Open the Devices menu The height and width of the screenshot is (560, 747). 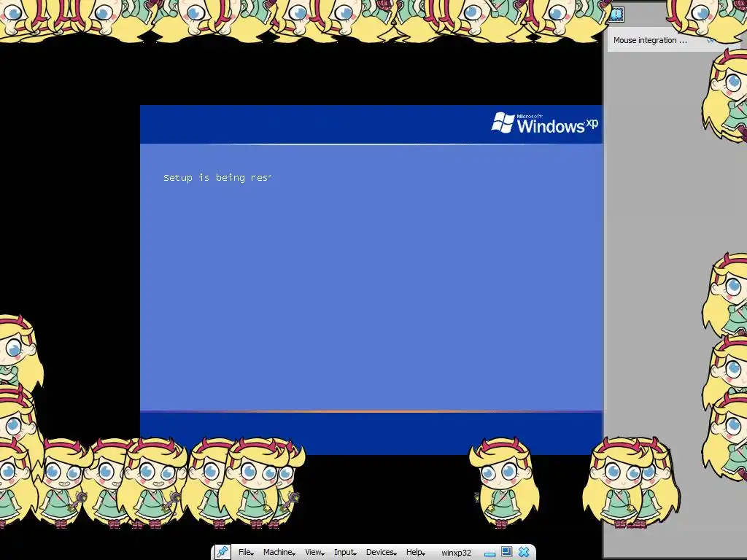381,552
